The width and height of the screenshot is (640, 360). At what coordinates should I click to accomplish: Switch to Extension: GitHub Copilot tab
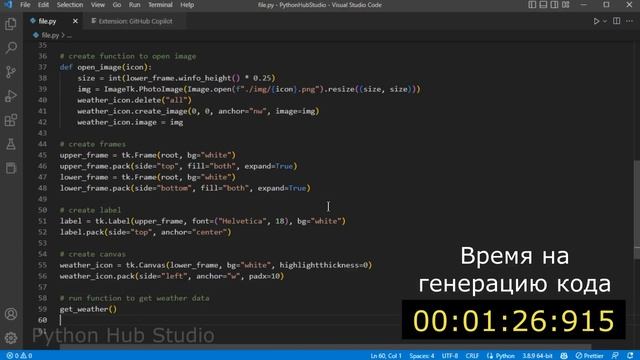coord(135,21)
